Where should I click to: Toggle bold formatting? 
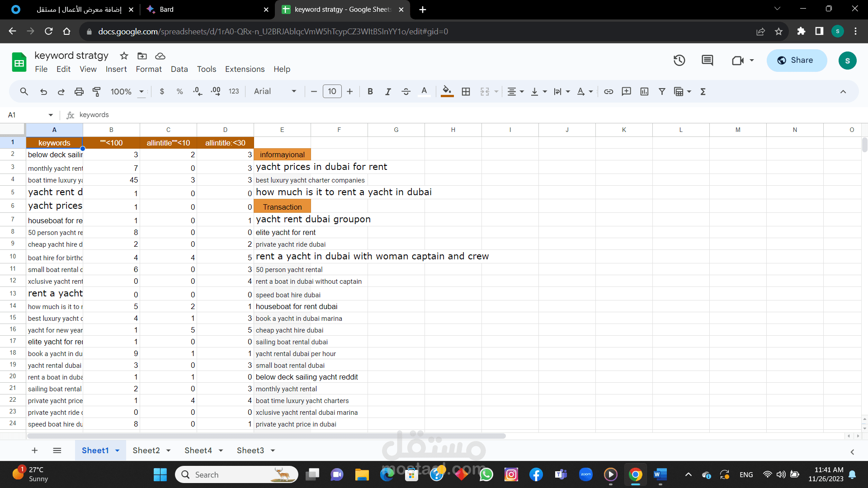[x=370, y=92]
